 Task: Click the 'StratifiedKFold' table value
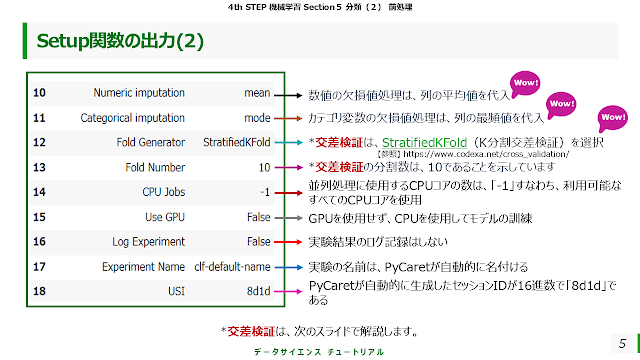[237, 142]
